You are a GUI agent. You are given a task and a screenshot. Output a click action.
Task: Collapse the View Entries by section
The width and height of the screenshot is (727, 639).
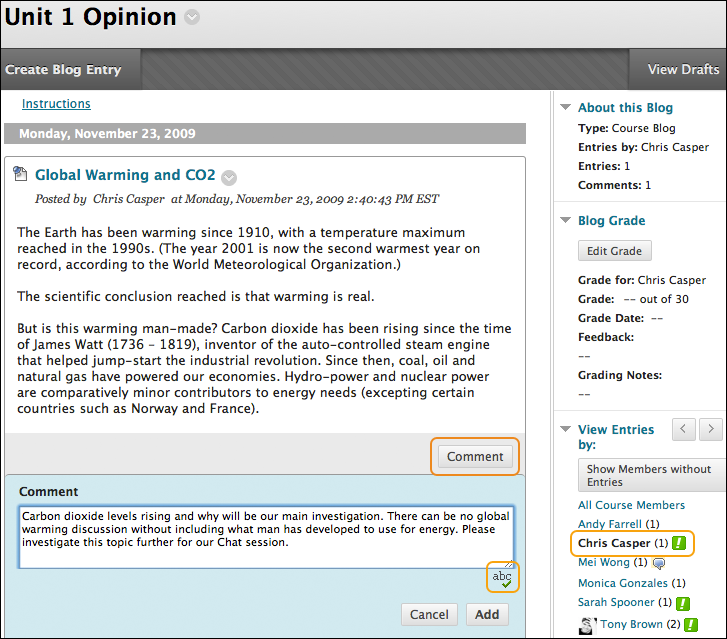point(565,430)
